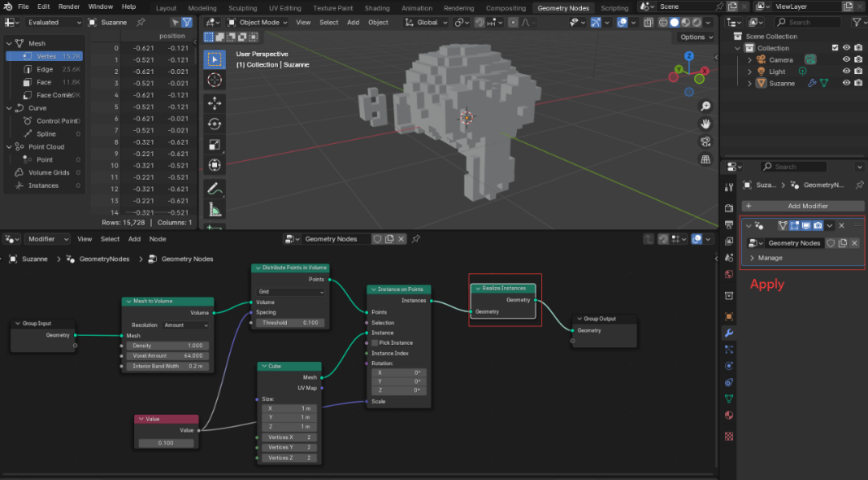The image size is (868, 480).
Task: Adjust the Threshold value field
Action: [291, 322]
